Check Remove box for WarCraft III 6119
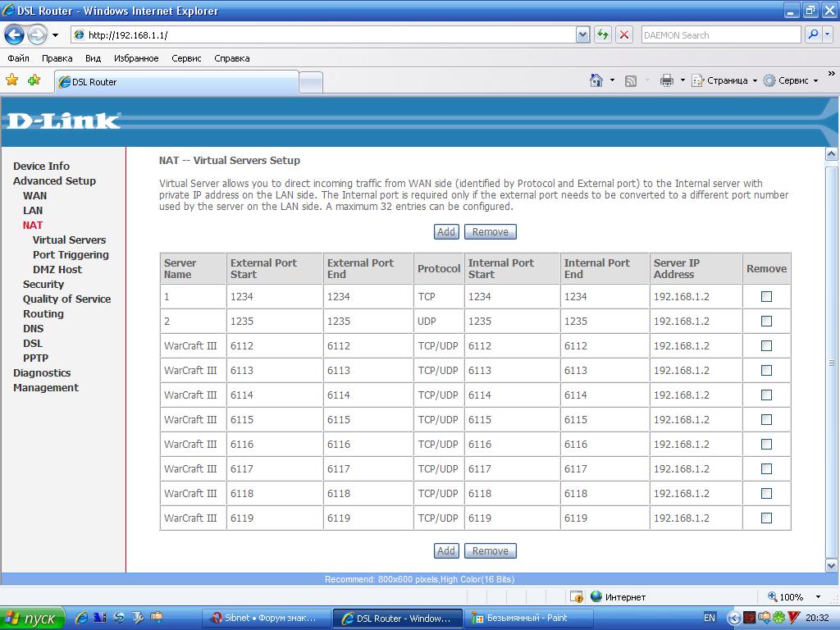Viewport: 840px width, 630px height. 767,518
